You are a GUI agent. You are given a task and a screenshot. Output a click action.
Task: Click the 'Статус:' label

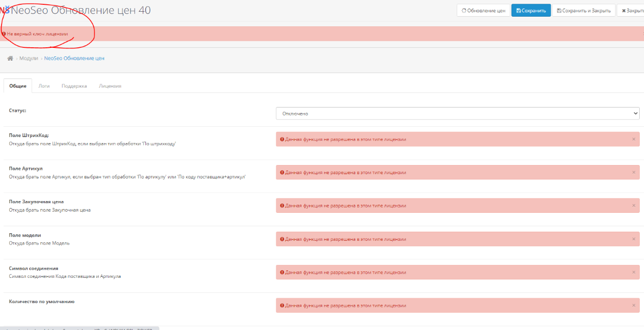pos(18,110)
